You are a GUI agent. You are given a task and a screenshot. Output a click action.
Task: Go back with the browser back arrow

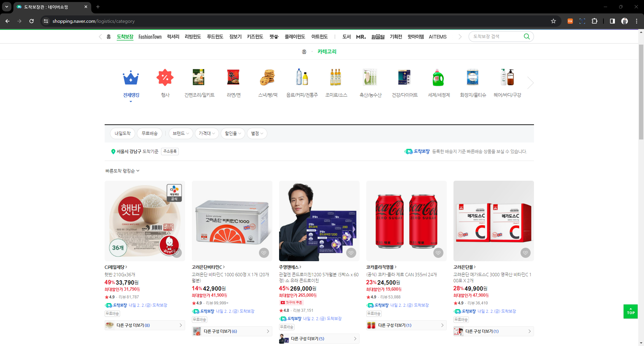coord(7,21)
